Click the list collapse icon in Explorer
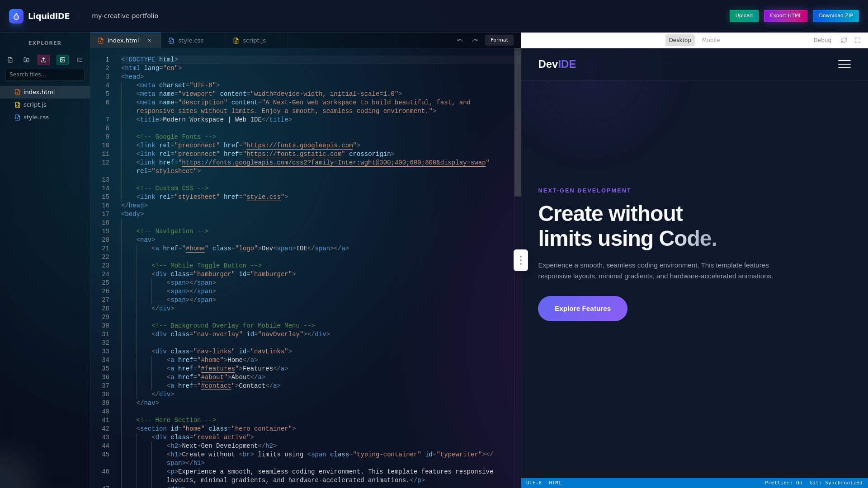 80,60
